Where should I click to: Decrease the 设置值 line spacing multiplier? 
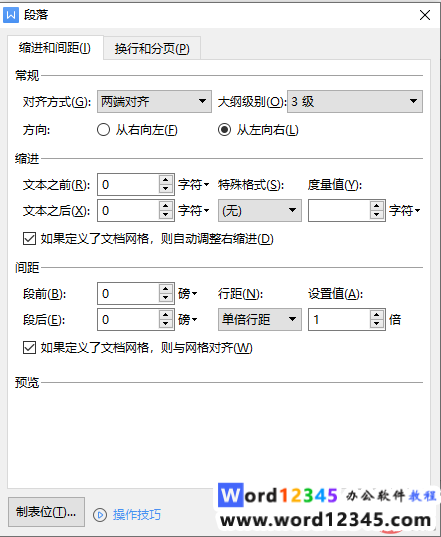377,324
